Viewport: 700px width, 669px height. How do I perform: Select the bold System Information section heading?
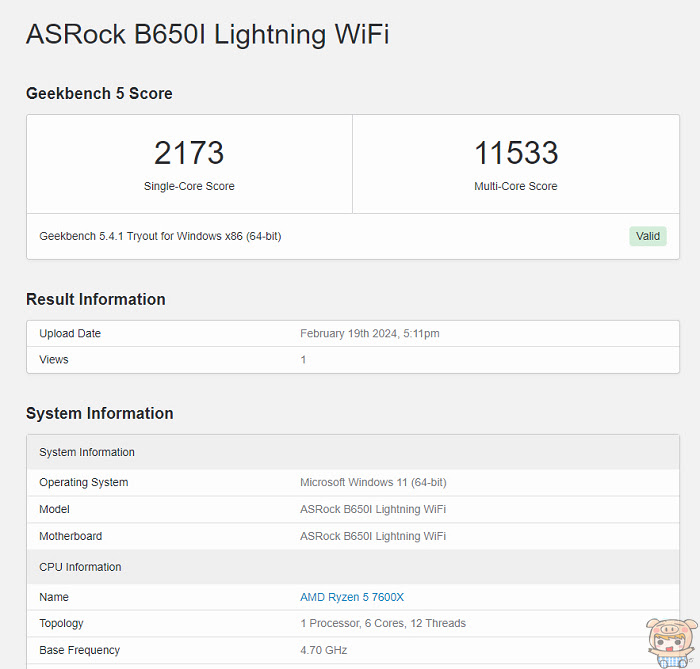pyautogui.click(x=100, y=413)
